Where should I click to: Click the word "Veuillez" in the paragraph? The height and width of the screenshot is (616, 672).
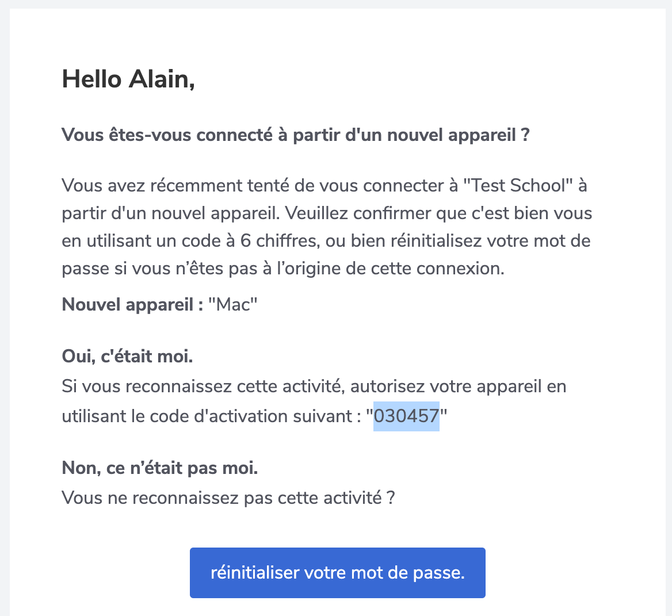coord(316,213)
